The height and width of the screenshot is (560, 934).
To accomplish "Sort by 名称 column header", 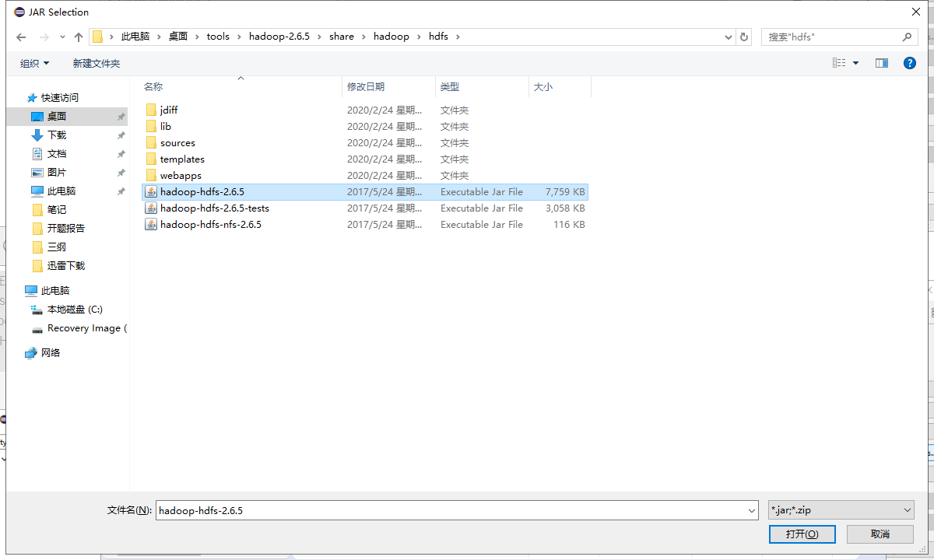I will 153,86.
